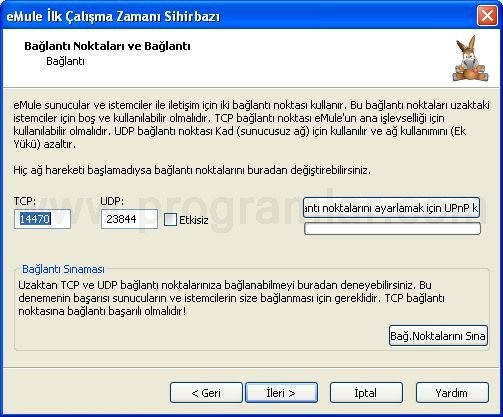Click the Bağlantı subtitle text
The height and width of the screenshot is (417, 503).
65,61
